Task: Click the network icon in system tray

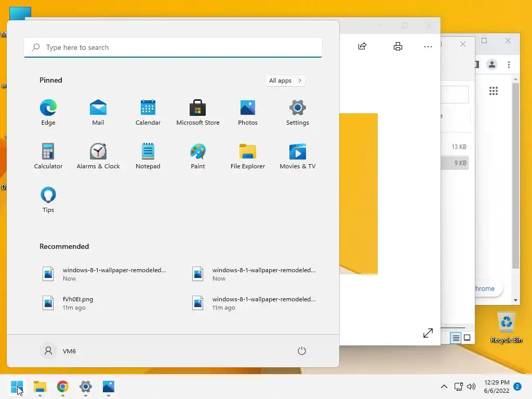Action: pyautogui.click(x=458, y=387)
